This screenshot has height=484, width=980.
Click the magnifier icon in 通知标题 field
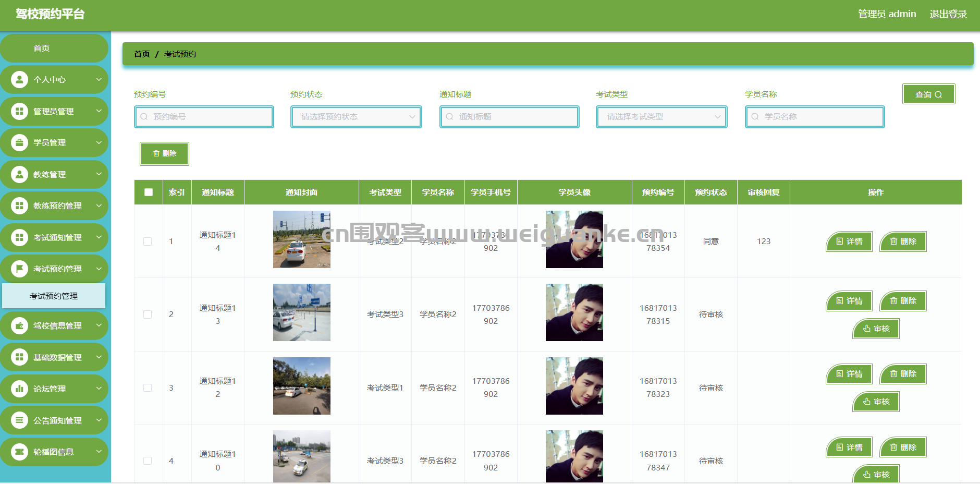449,117
